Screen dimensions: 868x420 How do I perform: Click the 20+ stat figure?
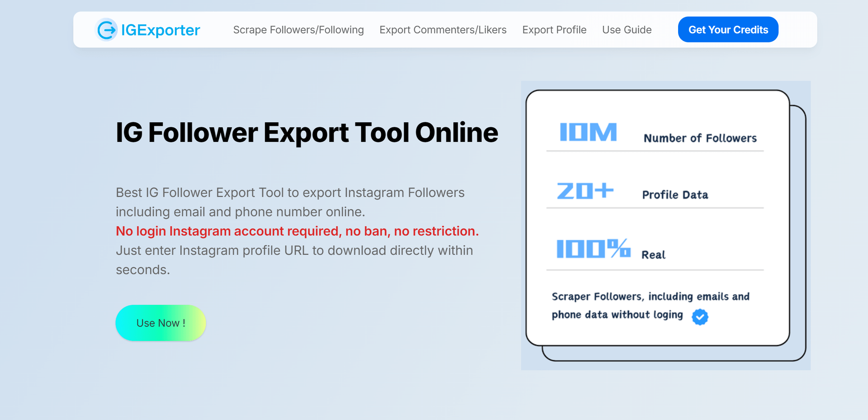585,191
